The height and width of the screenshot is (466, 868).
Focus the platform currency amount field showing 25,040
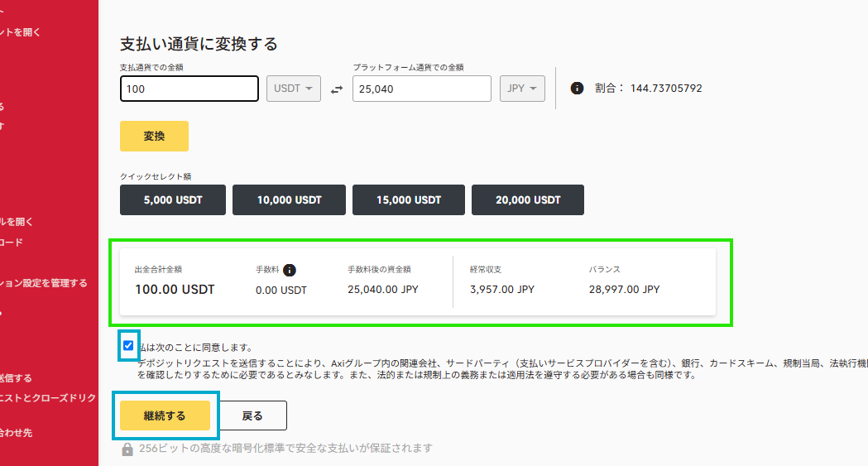pos(422,89)
